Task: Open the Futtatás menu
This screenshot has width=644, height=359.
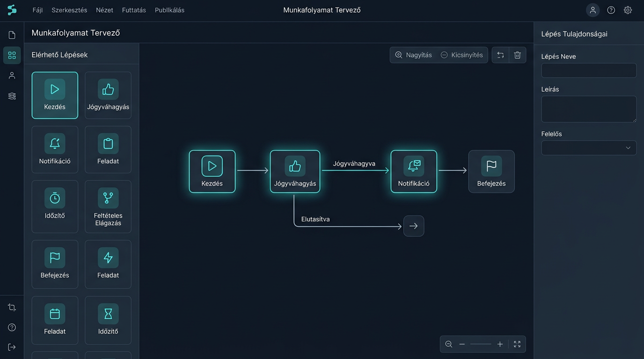Action: point(134,10)
